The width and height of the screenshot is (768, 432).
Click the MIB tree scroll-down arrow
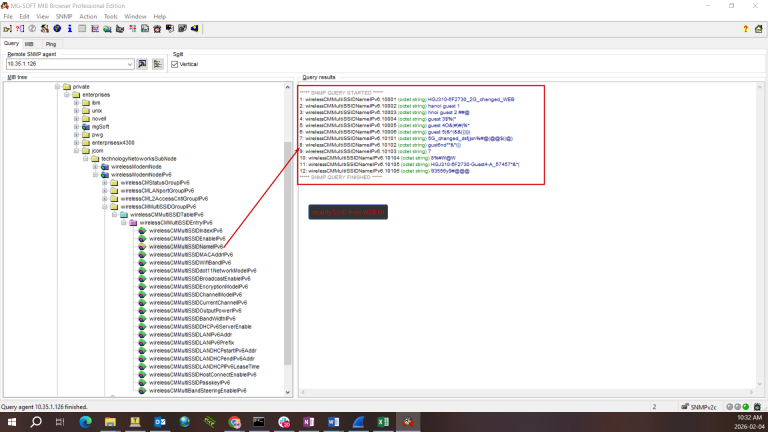[288, 392]
